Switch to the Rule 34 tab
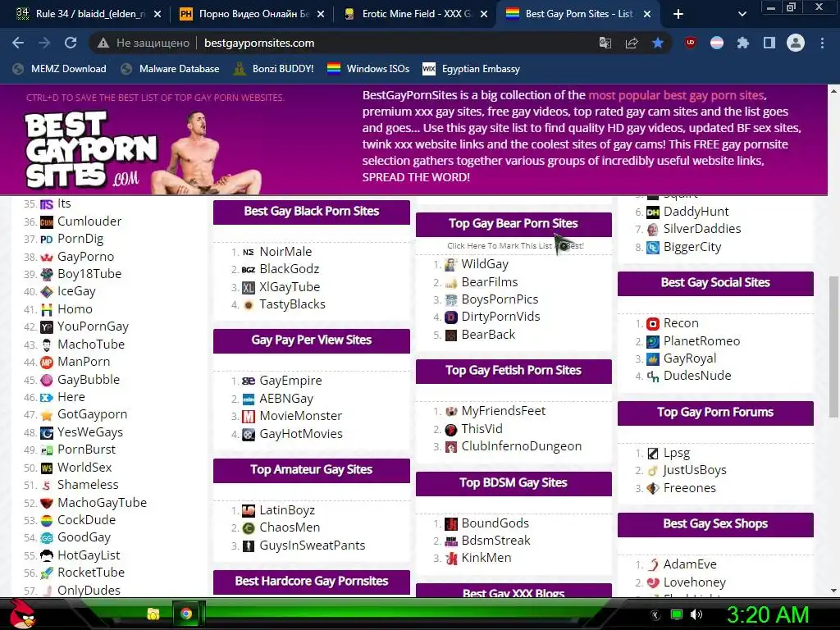This screenshot has height=630, width=840. [x=89, y=14]
